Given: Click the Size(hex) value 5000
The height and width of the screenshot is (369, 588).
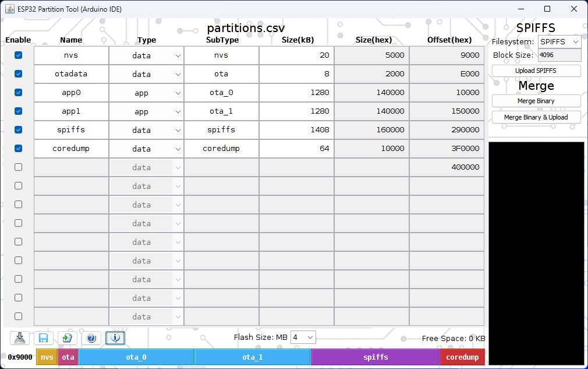Looking at the screenshot, I should point(371,55).
